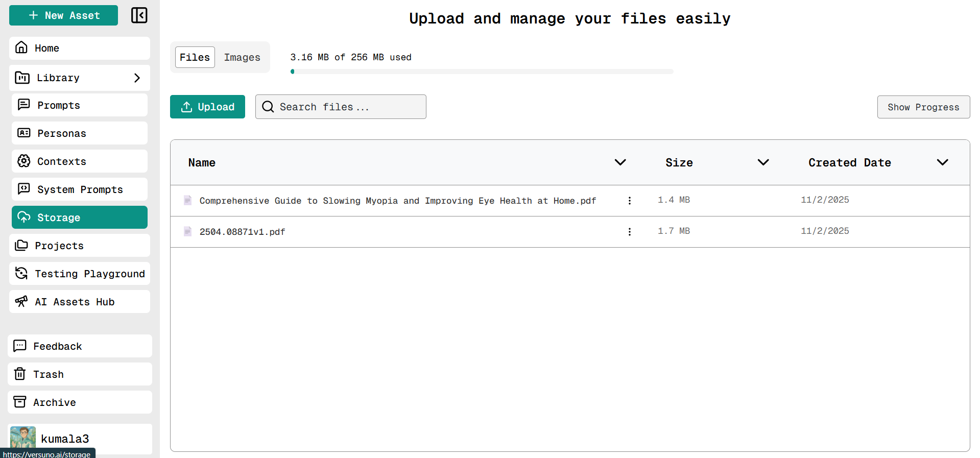Click the 11/2/2025 date for 2504.08871v1.pdf
This screenshot has height=458, width=980.
pos(825,231)
